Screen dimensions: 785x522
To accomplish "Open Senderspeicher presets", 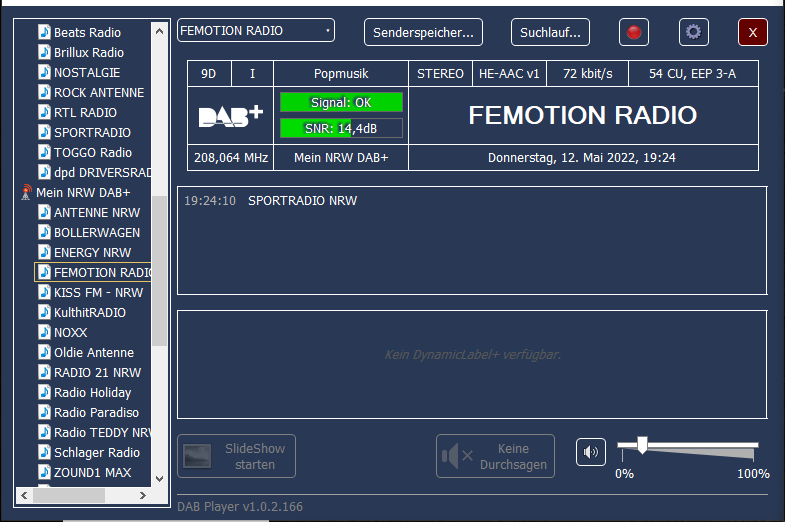I will [x=423, y=32].
